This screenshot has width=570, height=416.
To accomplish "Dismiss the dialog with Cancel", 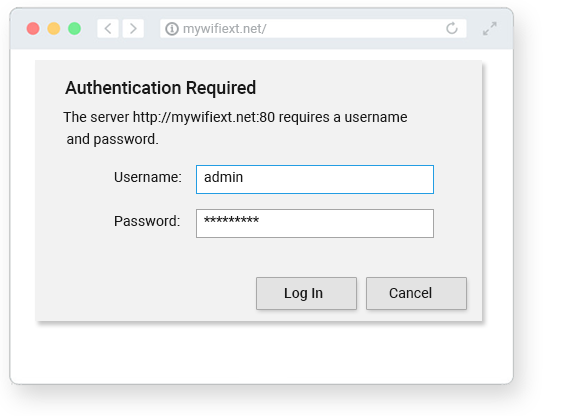I will [x=416, y=293].
